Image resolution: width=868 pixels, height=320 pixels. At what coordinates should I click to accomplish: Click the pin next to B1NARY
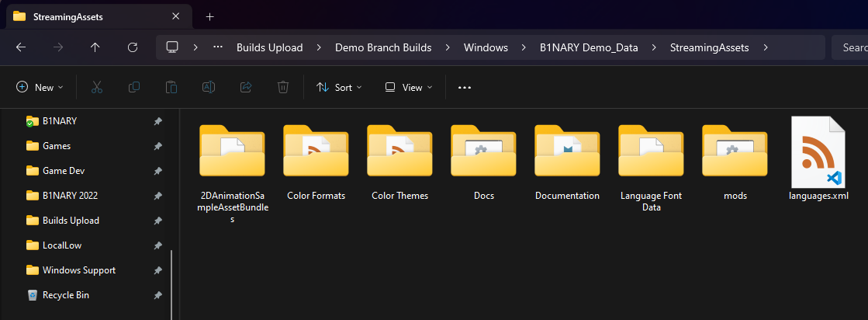pyautogui.click(x=157, y=121)
